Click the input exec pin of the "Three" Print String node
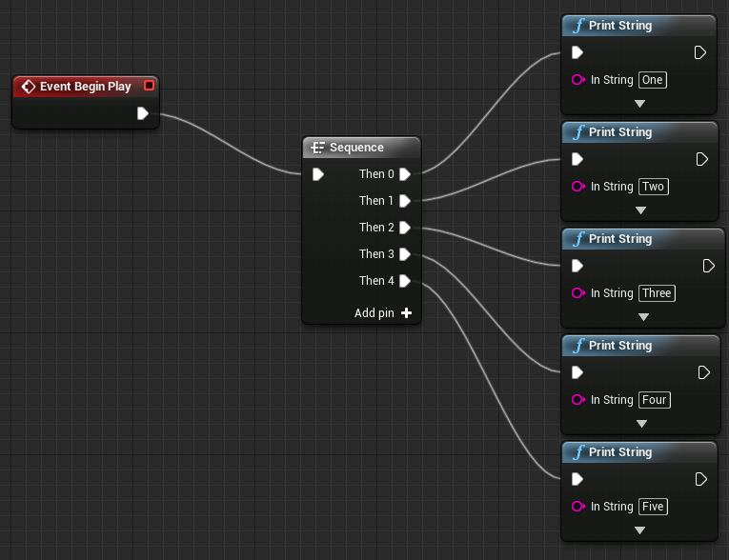This screenshot has width=729, height=560. click(577, 266)
